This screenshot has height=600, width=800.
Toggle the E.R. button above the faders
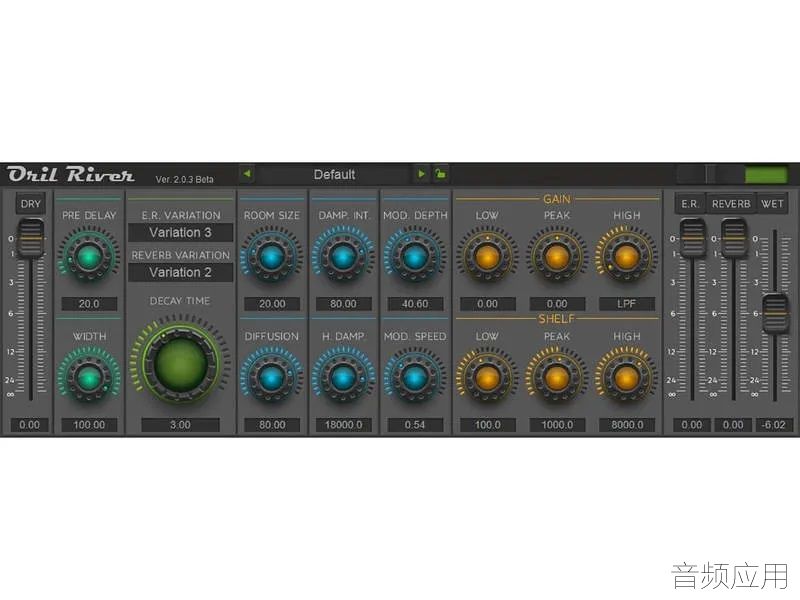pyautogui.click(x=690, y=204)
